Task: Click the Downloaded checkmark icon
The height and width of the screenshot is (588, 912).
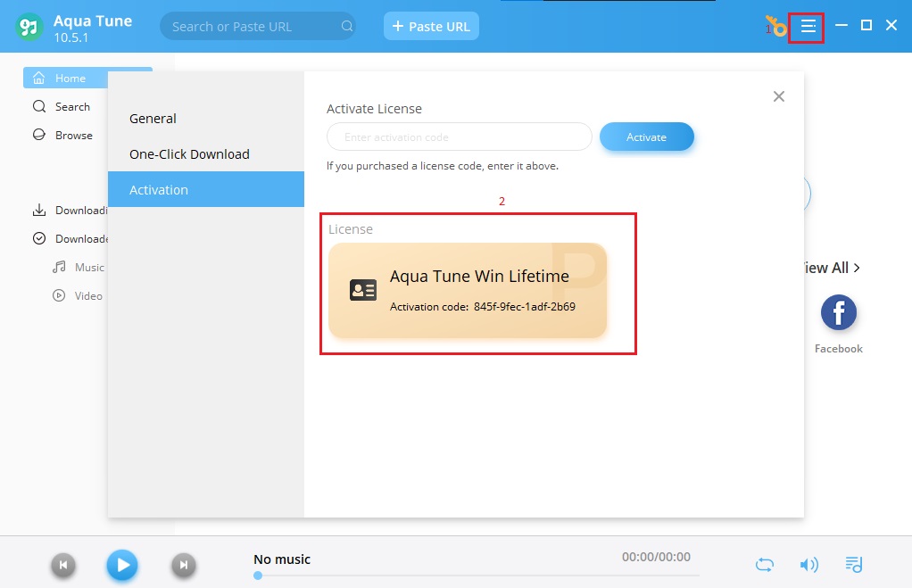Action: point(39,238)
